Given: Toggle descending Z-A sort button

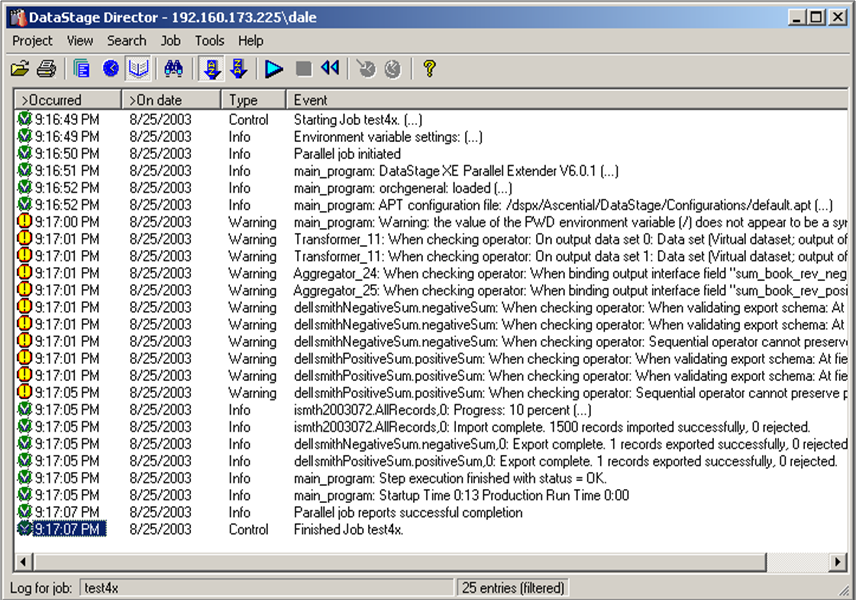Looking at the screenshot, I should [x=238, y=69].
